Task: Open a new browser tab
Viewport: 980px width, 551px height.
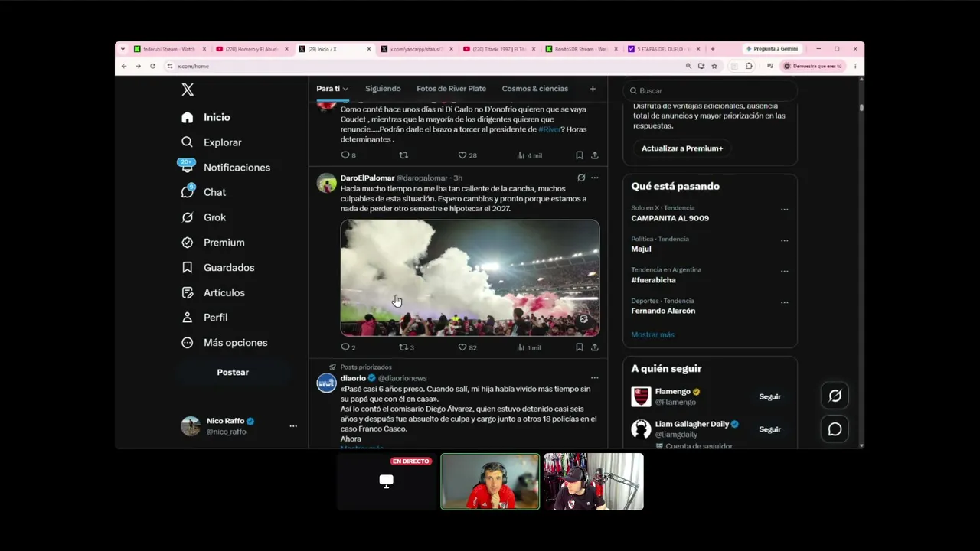Action: pos(713,49)
